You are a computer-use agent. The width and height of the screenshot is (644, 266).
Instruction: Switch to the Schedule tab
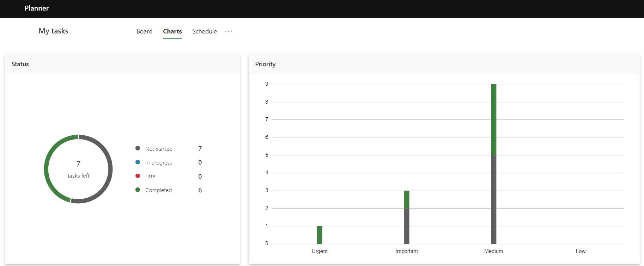coord(205,31)
